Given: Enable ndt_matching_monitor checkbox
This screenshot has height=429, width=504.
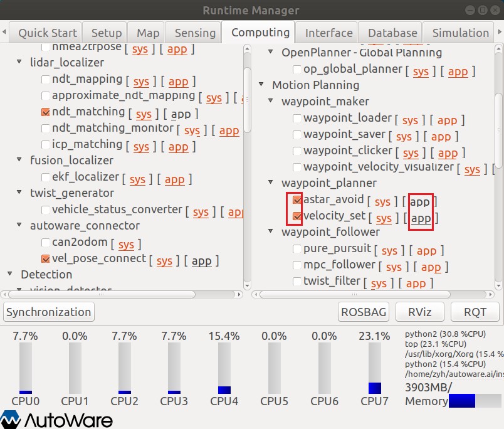Looking at the screenshot, I should click(46, 129).
